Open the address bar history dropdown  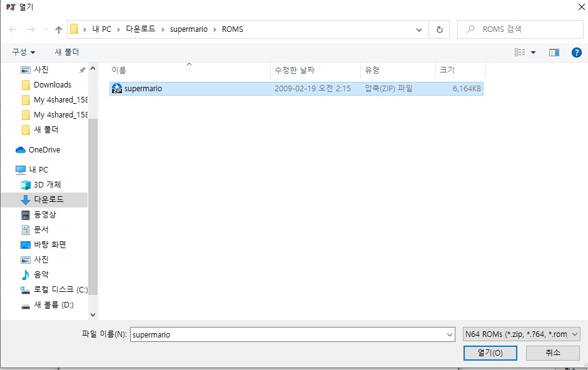(419, 29)
